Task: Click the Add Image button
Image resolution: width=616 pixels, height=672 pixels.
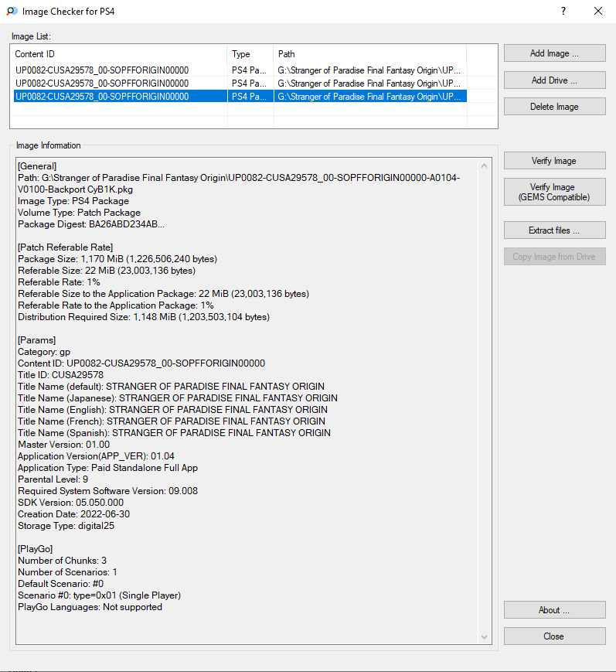Action: pyautogui.click(x=554, y=53)
